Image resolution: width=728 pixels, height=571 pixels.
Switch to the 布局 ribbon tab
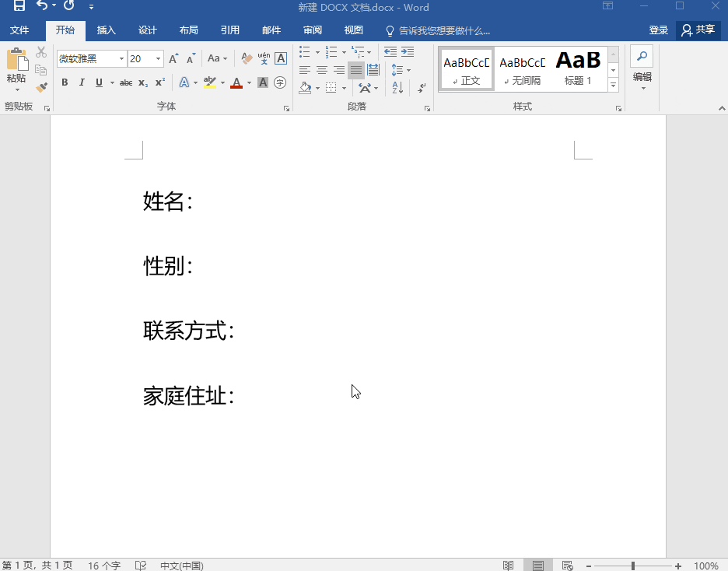coord(188,30)
